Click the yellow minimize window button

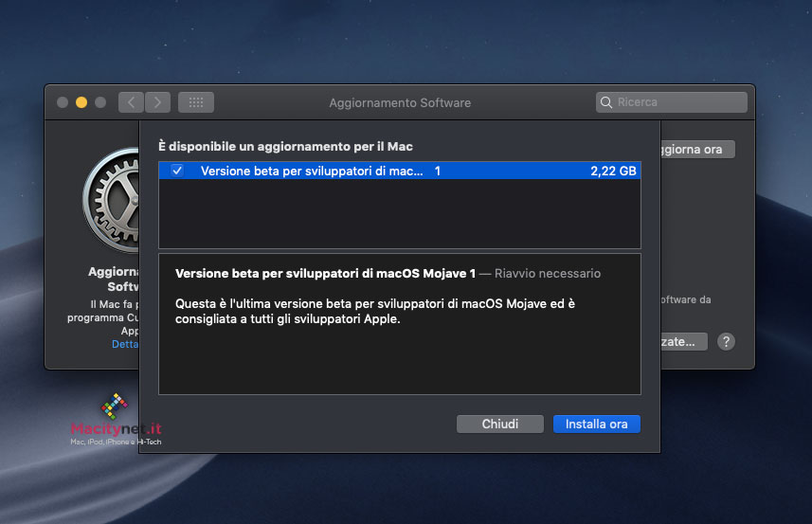(x=81, y=102)
